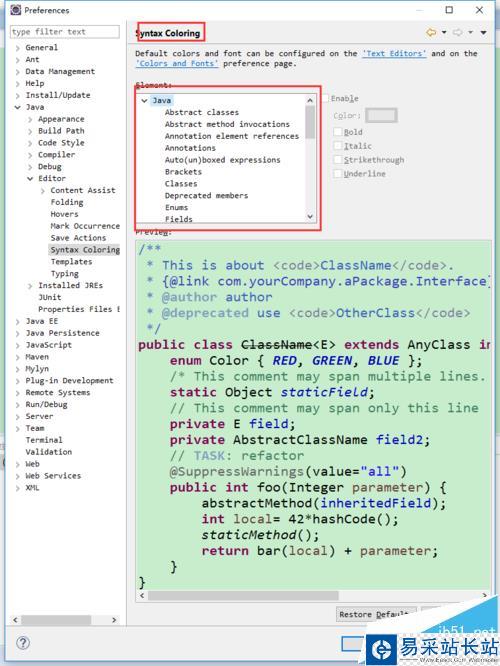Select Compiler preference page
Viewport: 500px width, 666px height.
pos(56,155)
